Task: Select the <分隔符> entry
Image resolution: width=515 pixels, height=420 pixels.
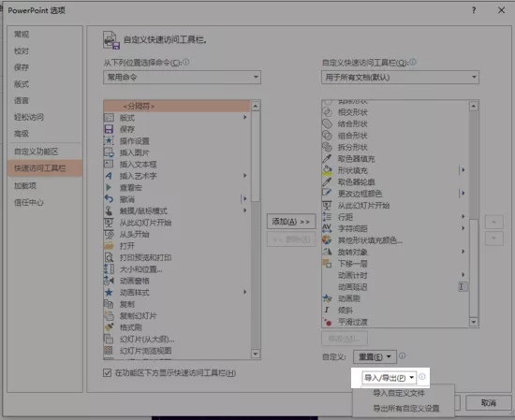Action: [177, 106]
